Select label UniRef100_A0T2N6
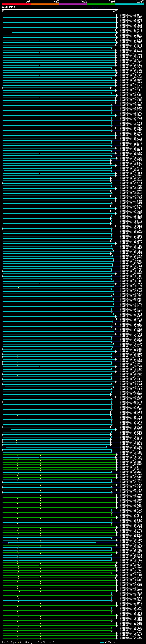Image resolution: width=146 pixels, height=644 pixels. (x=131, y=42)
